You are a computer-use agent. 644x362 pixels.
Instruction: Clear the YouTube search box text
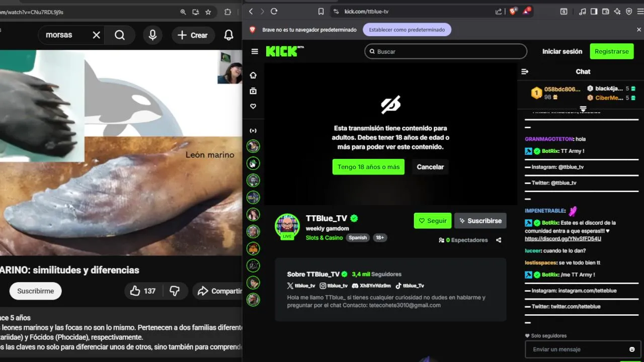(x=97, y=35)
